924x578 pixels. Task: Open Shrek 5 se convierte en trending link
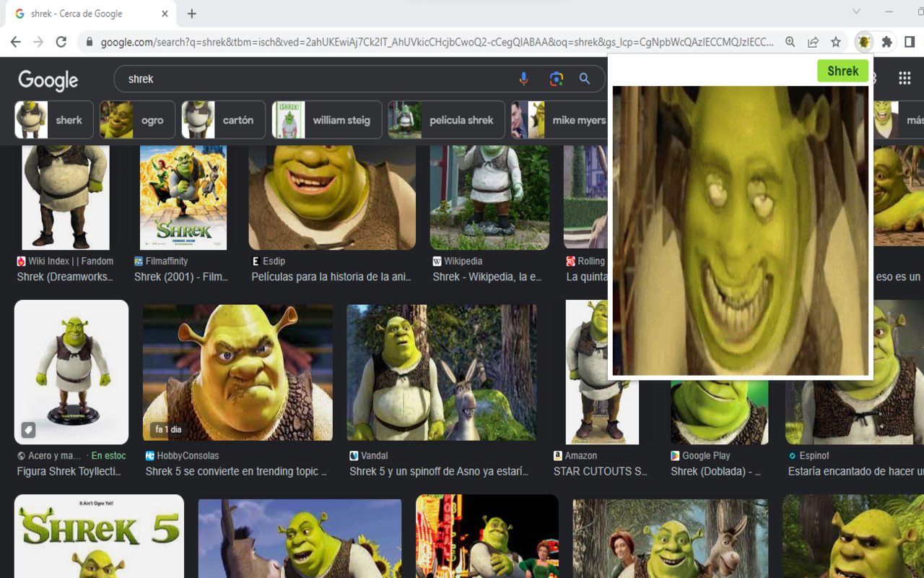tap(236, 471)
